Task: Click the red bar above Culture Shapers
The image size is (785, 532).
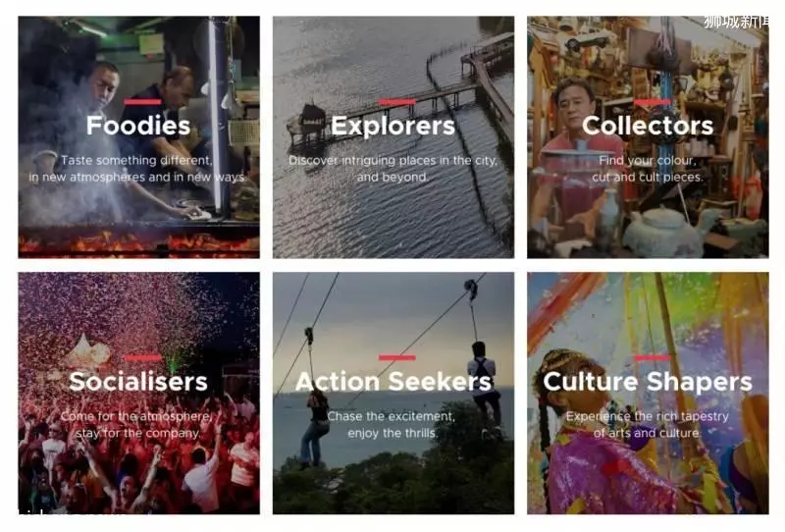Action: (652, 357)
